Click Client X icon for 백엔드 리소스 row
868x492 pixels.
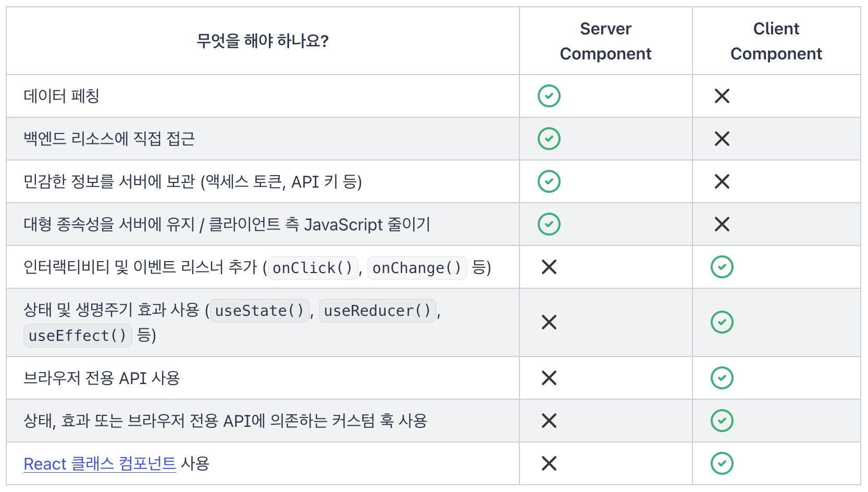(x=722, y=139)
